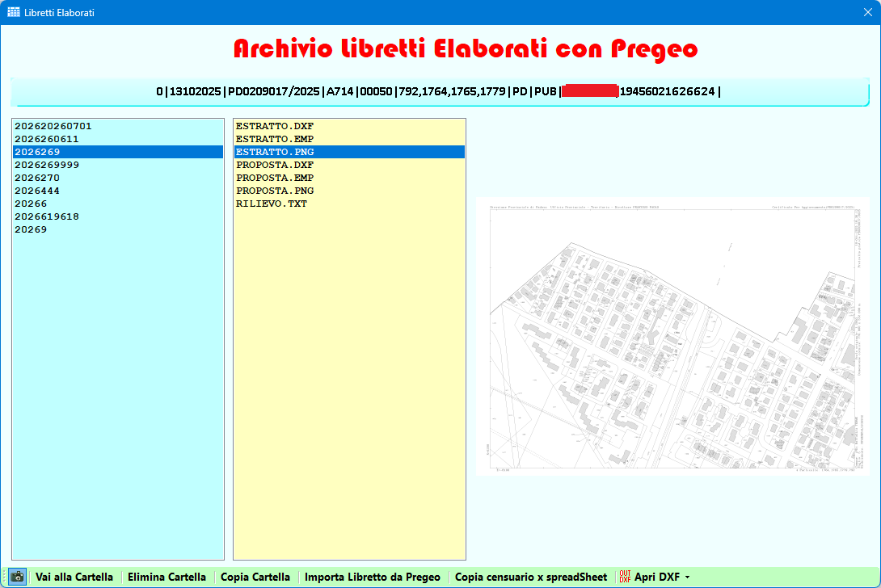Click Copia Cartella button
Screen dimensions: 881x588
[255, 577]
